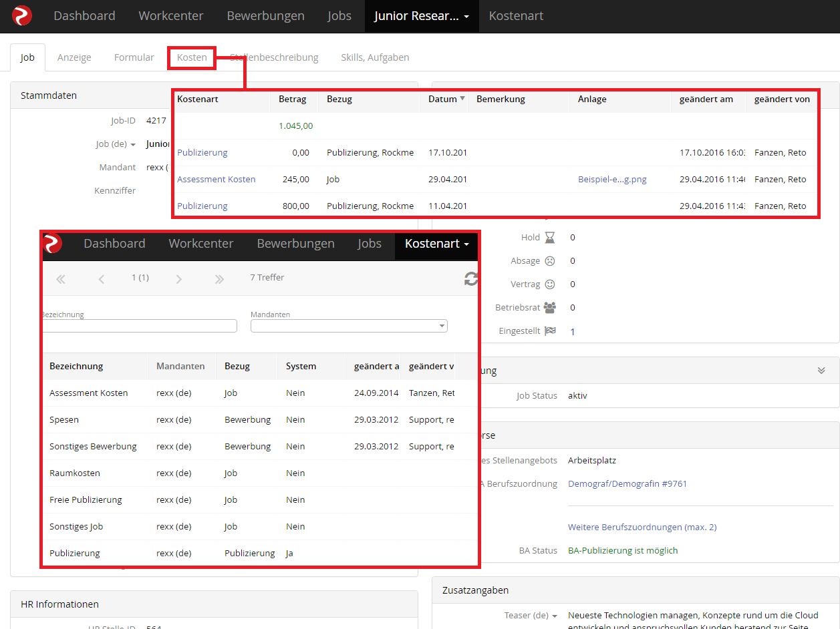Click the Eingestellt flag icon

coord(550,331)
